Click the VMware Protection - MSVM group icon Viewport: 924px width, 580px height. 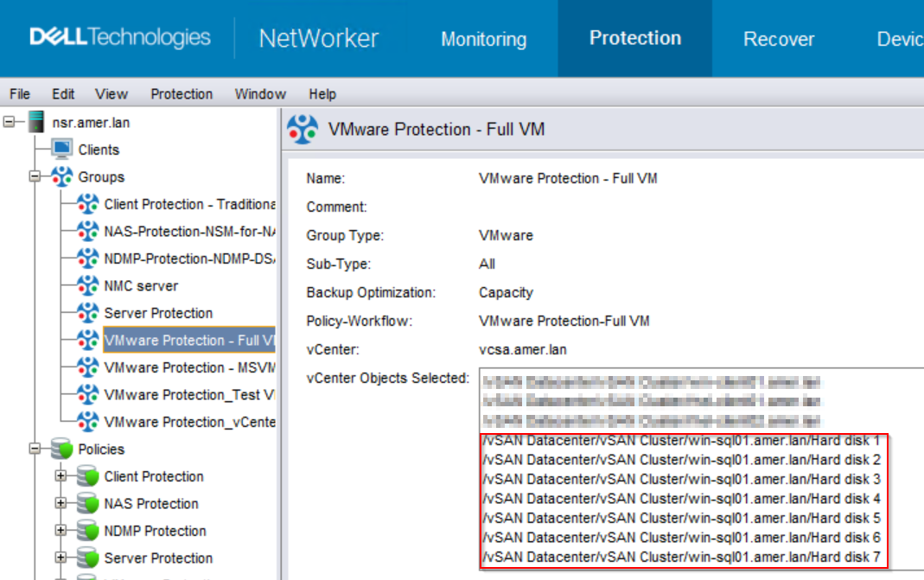[x=88, y=366]
